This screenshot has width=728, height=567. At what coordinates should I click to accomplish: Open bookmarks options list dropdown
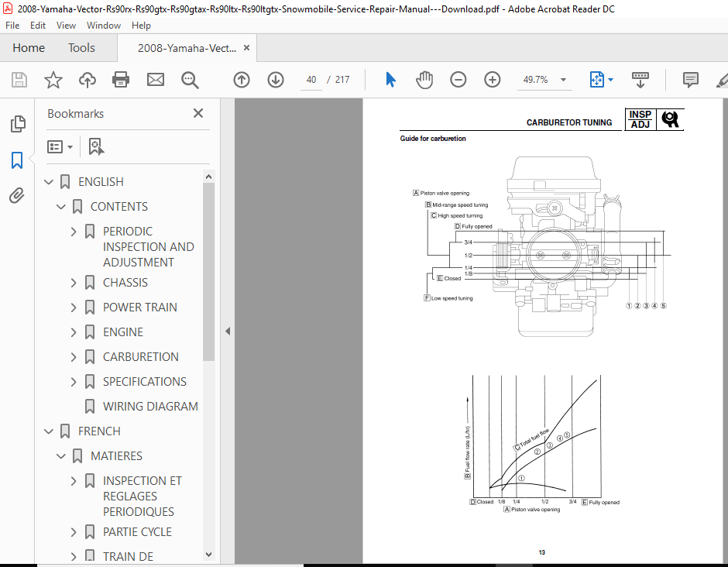coord(60,146)
